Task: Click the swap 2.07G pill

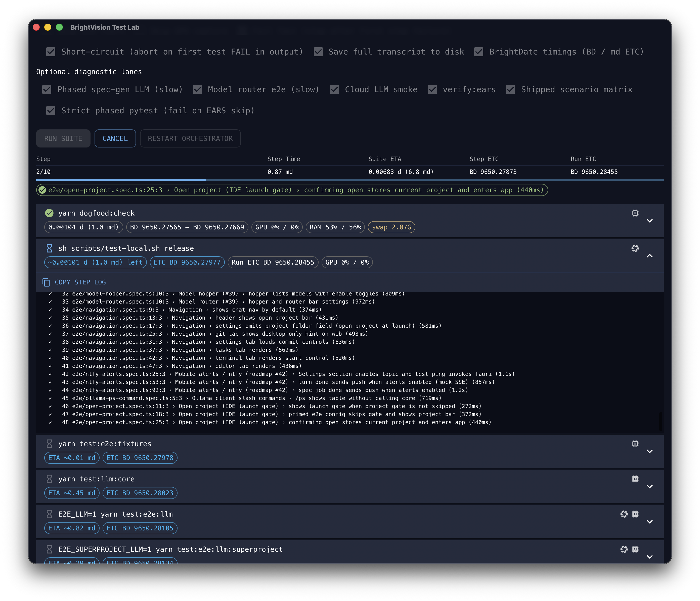Action: click(391, 227)
